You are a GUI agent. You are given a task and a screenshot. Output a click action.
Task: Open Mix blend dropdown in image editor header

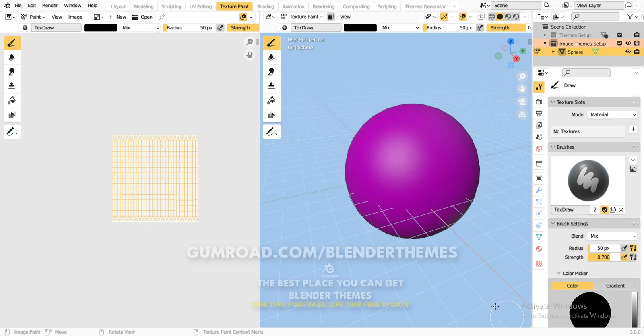click(x=140, y=27)
